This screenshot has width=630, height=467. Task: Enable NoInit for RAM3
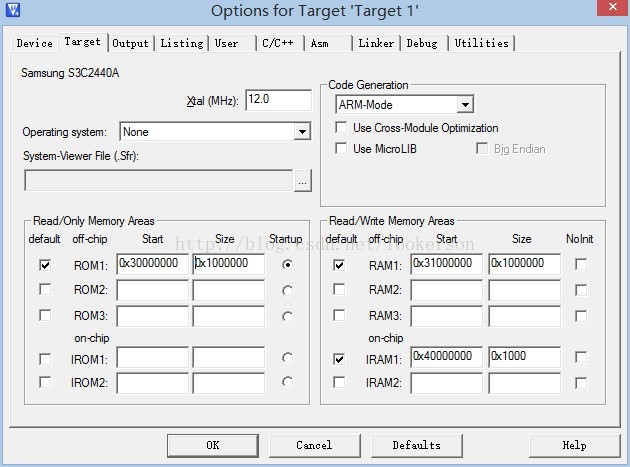[x=581, y=316]
